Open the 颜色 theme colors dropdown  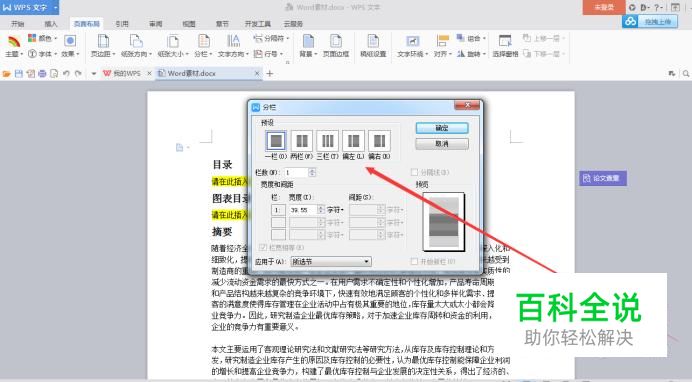(x=43, y=38)
